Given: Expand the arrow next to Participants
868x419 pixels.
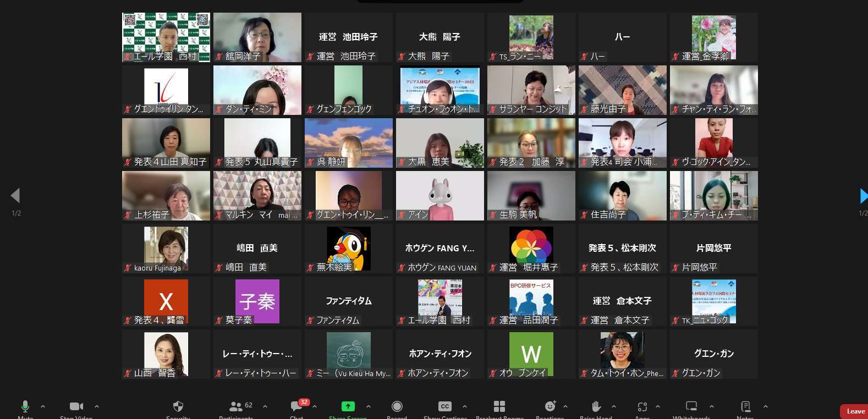Looking at the screenshot, I should 265,406.
